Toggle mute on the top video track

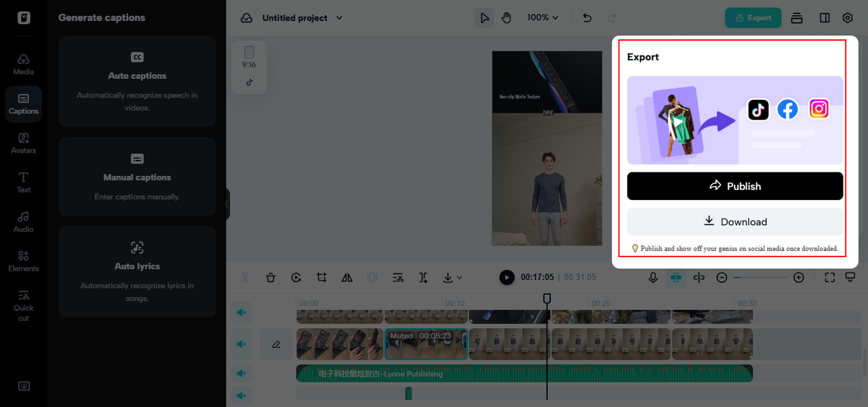tap(241, 312)
